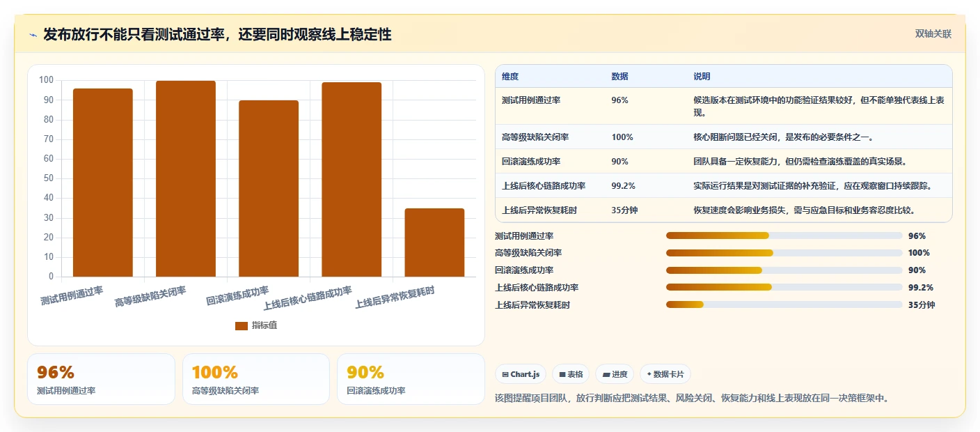980x432 pixels.
Task: Toggle the 指标值 legend swatch
Action: click(242, 325)
